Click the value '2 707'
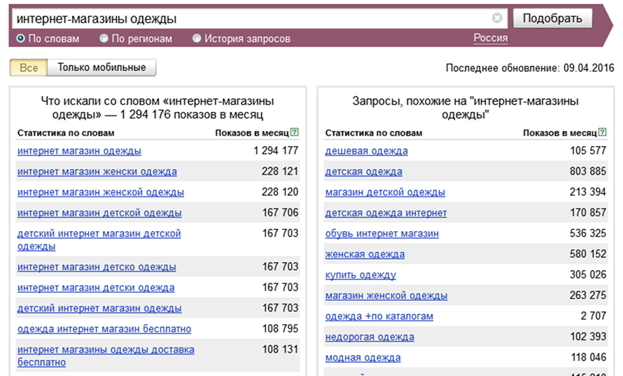 pyautogui.click(x=593, y=316)
